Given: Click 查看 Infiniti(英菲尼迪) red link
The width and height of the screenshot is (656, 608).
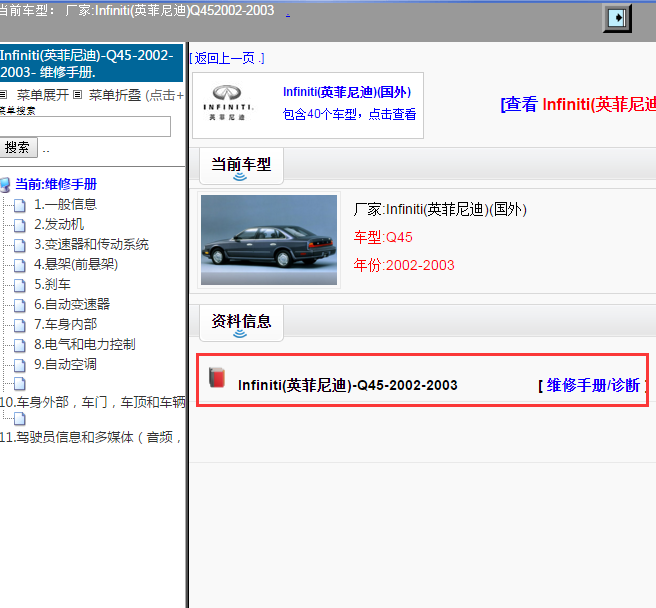Looking at the screenshot, I should click(x=578, y=104).
